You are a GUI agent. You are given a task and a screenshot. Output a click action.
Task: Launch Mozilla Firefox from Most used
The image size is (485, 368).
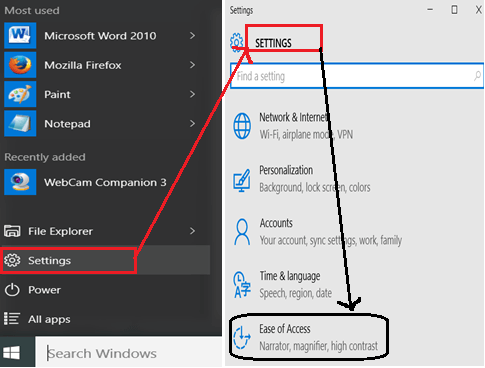100,65
